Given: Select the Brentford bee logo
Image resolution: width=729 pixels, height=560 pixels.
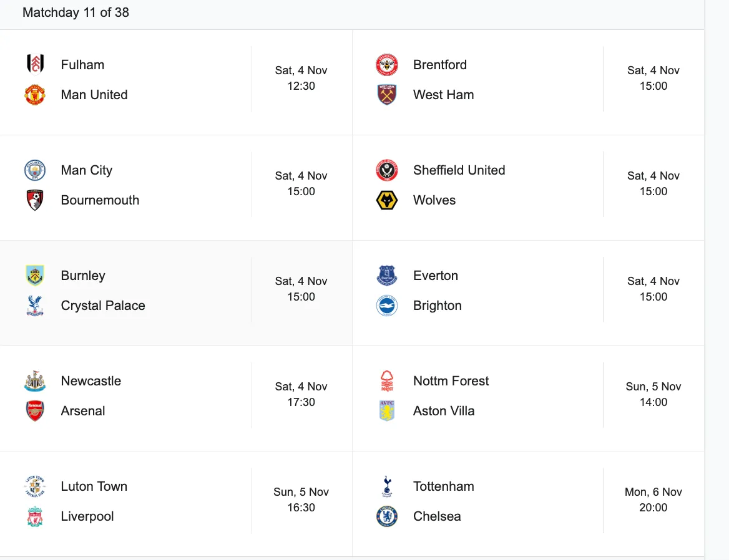Looking at the screenshot, I should pos(387,65).
